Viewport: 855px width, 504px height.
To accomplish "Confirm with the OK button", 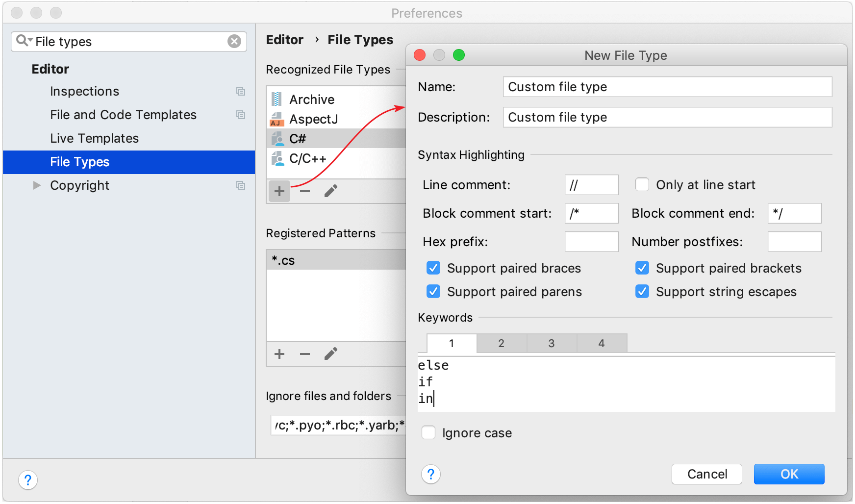I will [x=789, y=474].
